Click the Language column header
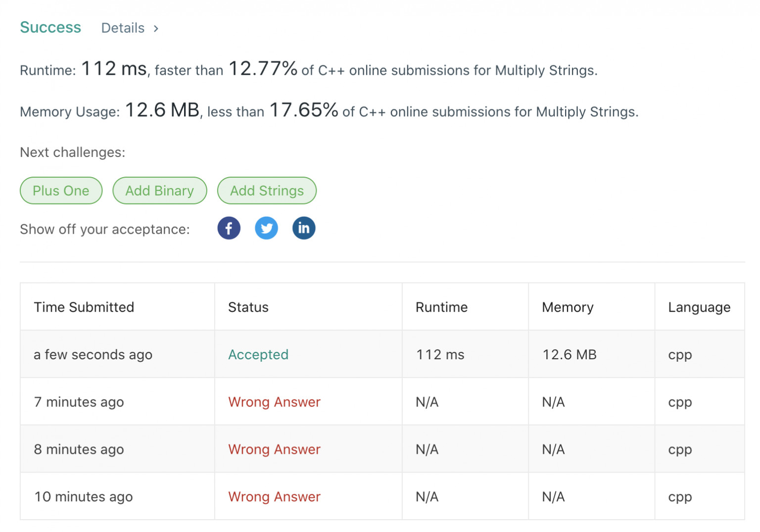760x532 pixels. (x=699, y=307)
